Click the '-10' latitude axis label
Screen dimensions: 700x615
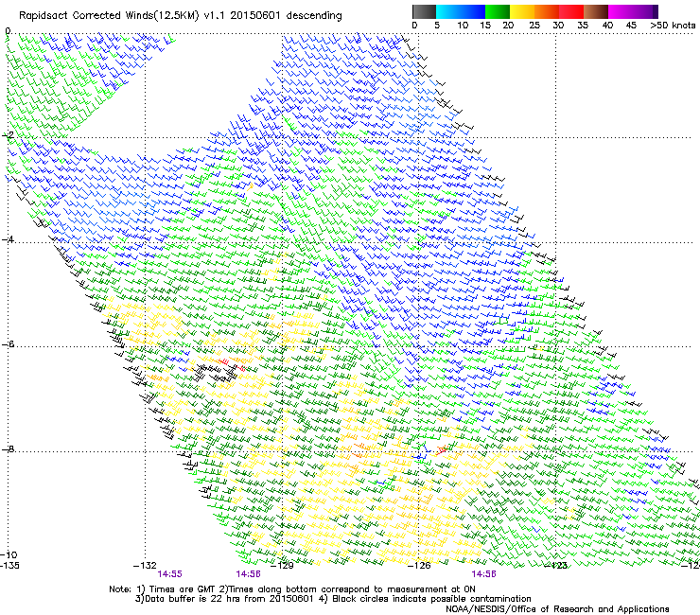pyautogui.click(x=9, y=554)
